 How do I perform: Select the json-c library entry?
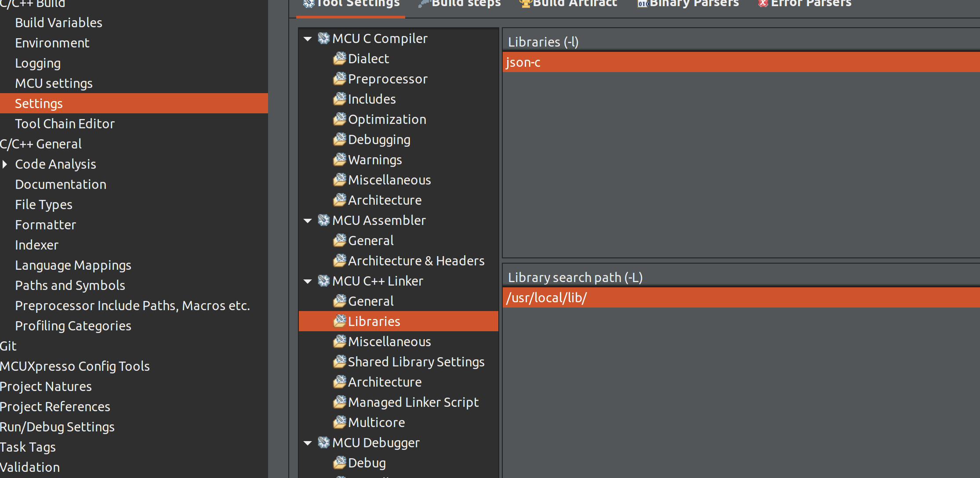pyautogui.click(x=523, y=62)
